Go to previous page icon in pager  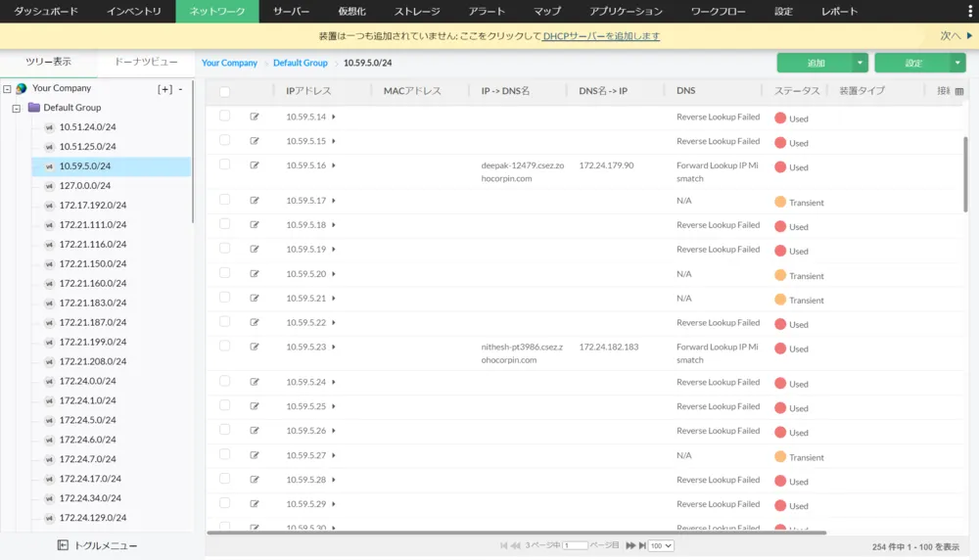click(x=515, y=545)
